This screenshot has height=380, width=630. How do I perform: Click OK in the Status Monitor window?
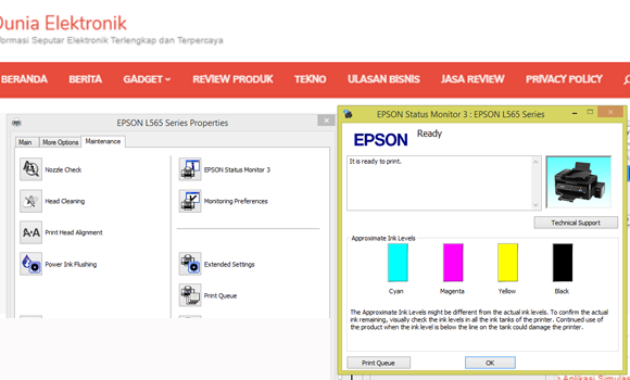tap(490, 363)
